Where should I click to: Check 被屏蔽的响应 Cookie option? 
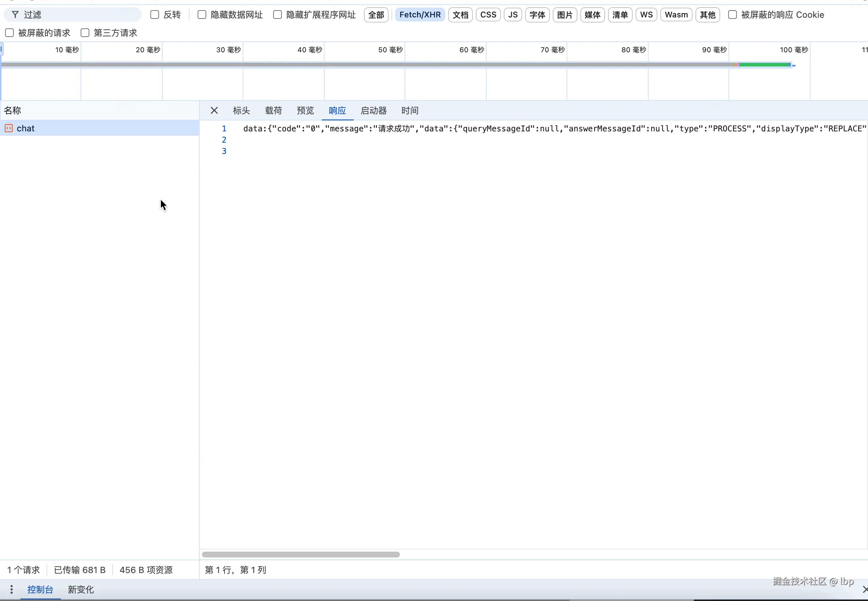pyautogui.click(x=733, y=15)
